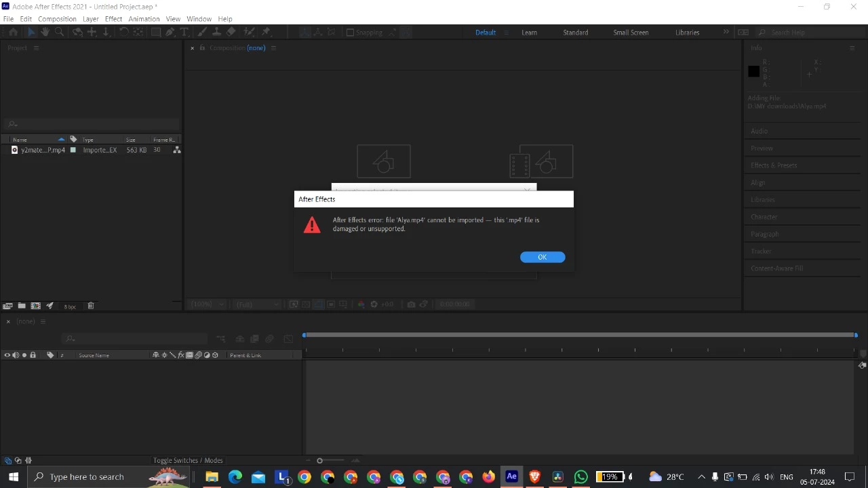Select the Rotation tool
Image resolution: width=868 pixels, height=488 pixels.
tap(124, 32)
